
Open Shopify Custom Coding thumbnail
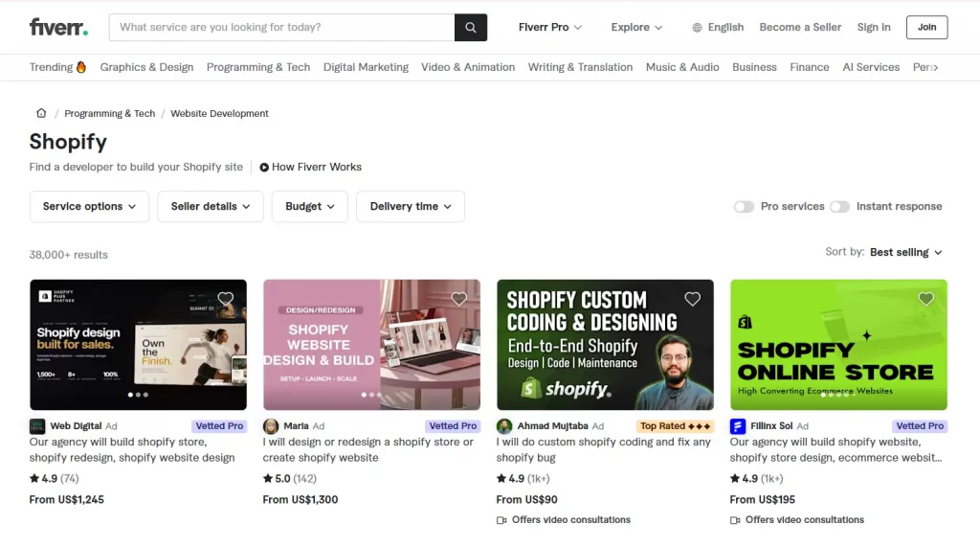[x=605, y=345]
